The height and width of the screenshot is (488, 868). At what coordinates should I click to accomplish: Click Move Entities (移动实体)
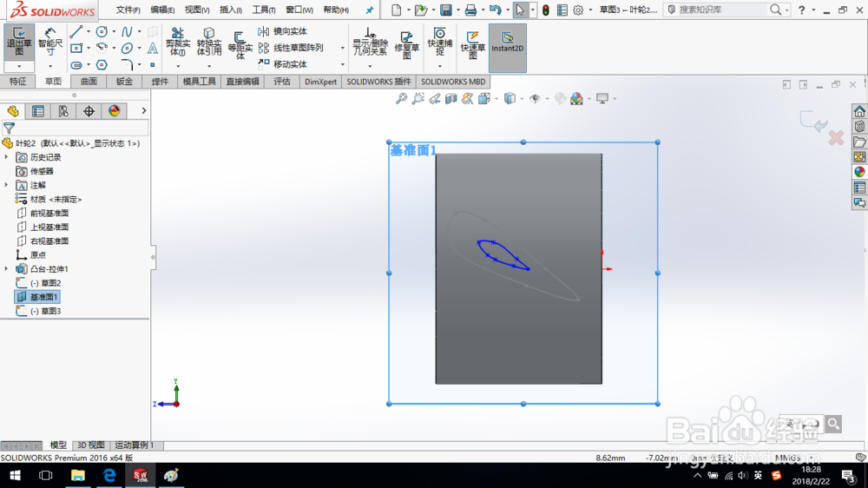[x=282, y=64]
